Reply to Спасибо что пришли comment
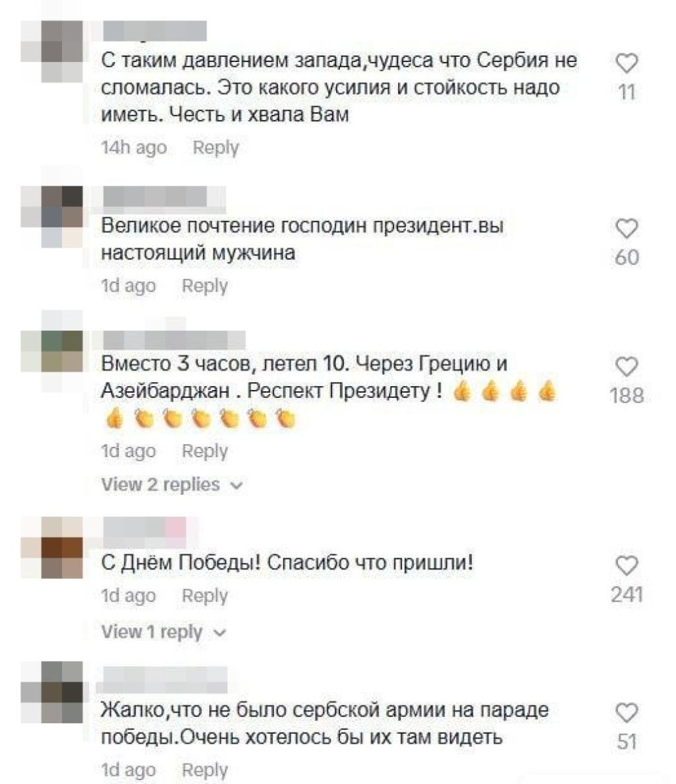The height and width of the screenshot is (784, 676). point(205,595)
